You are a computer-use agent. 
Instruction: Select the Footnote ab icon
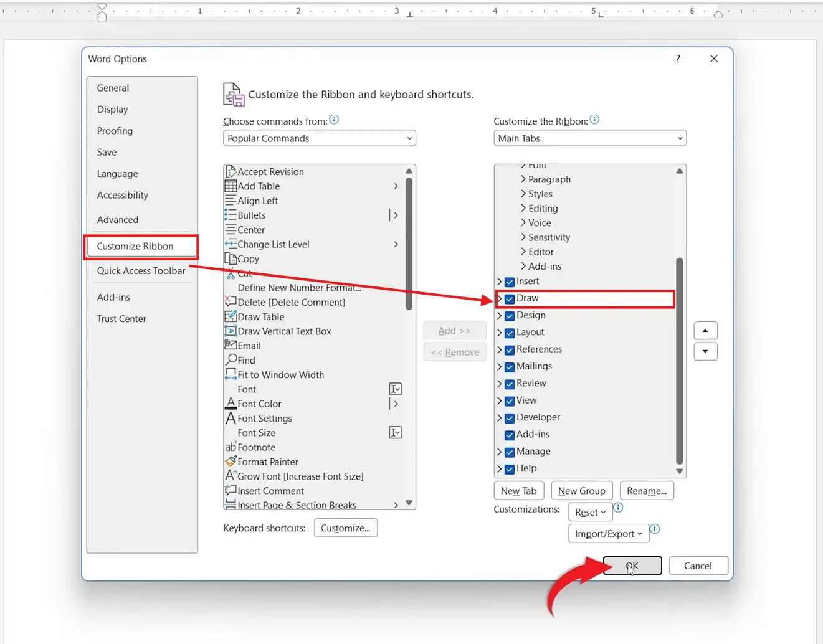click(x=231, y=447)
